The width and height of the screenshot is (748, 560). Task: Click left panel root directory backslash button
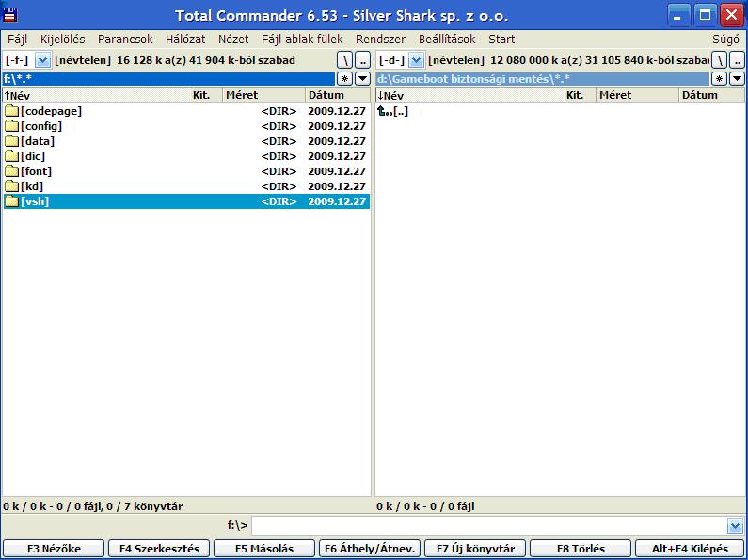[x=345, y=60]
